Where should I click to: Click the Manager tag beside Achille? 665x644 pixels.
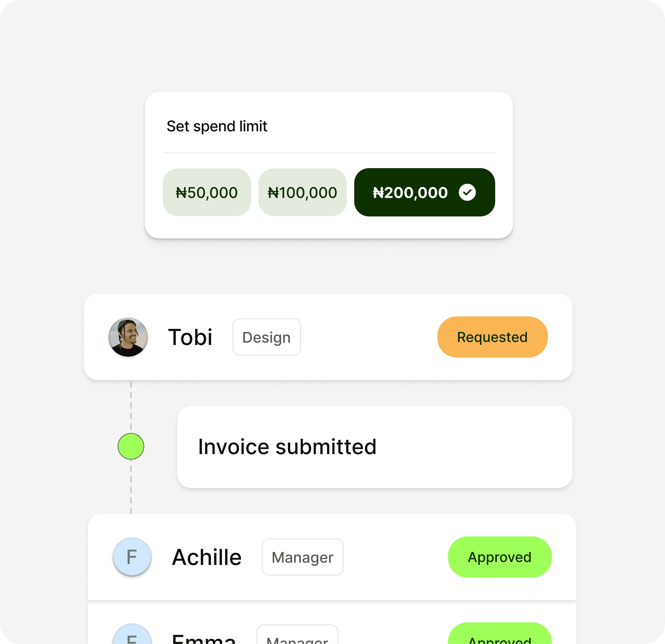click(303, 557)
